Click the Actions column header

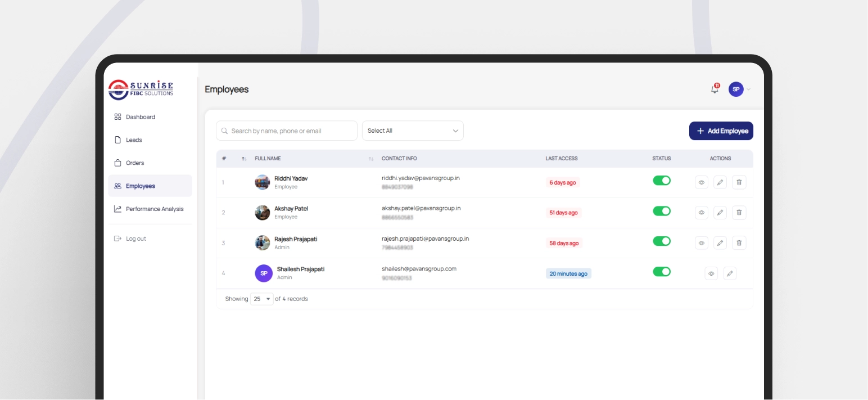click(720, 159)
